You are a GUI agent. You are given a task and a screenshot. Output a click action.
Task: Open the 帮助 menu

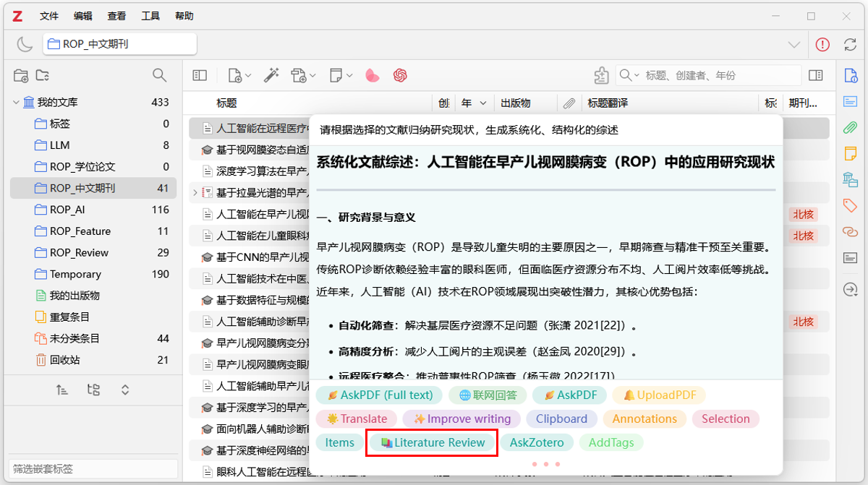pos(184,16)
